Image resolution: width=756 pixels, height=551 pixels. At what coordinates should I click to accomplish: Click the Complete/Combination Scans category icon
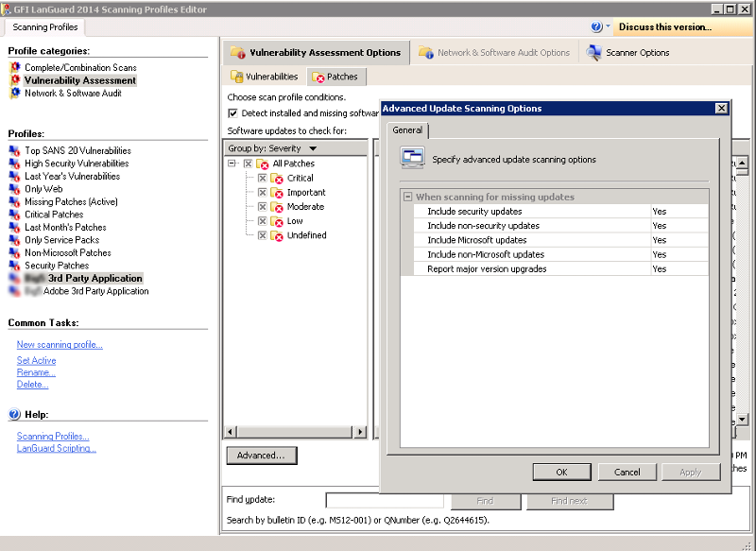(15, 67)
